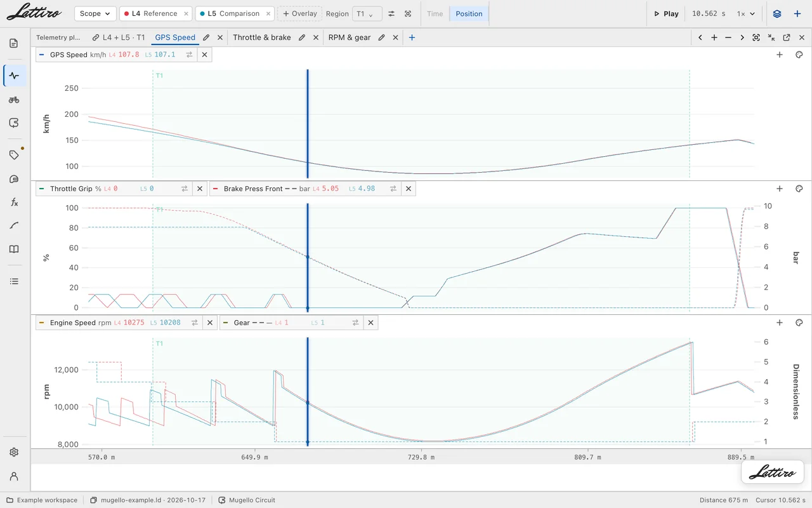Zoom out with the minus icon

pos(728,37)
